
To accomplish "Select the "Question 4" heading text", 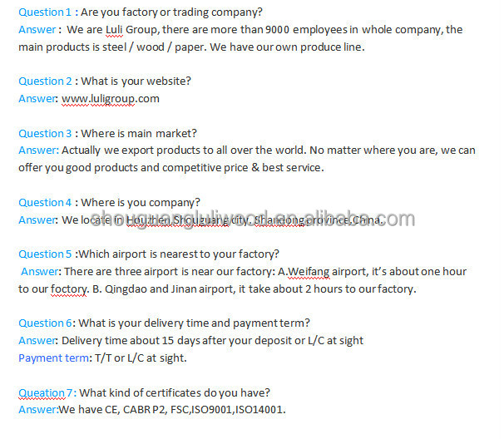I will point(45,202).
